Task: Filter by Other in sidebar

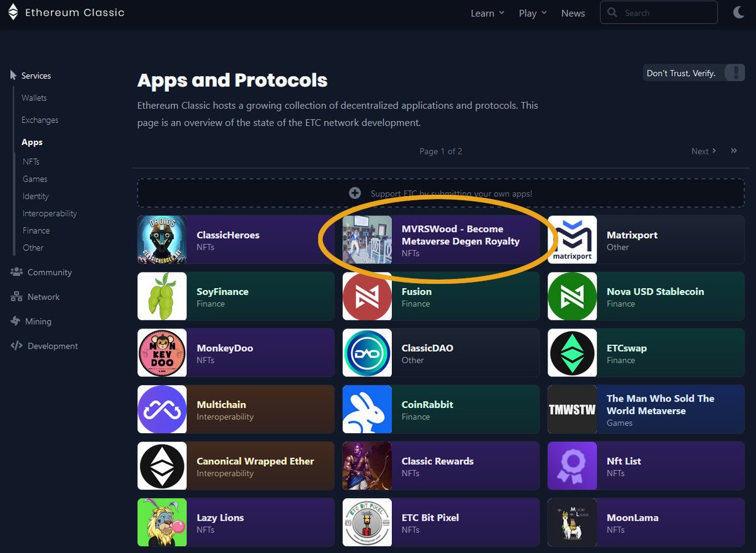Action: point(33,248)
